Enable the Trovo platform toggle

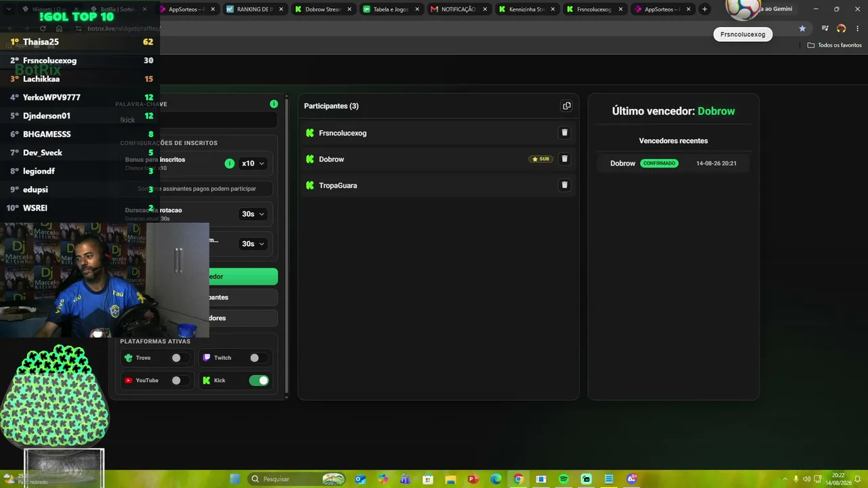pyautogui.click(x=180, y=358)
